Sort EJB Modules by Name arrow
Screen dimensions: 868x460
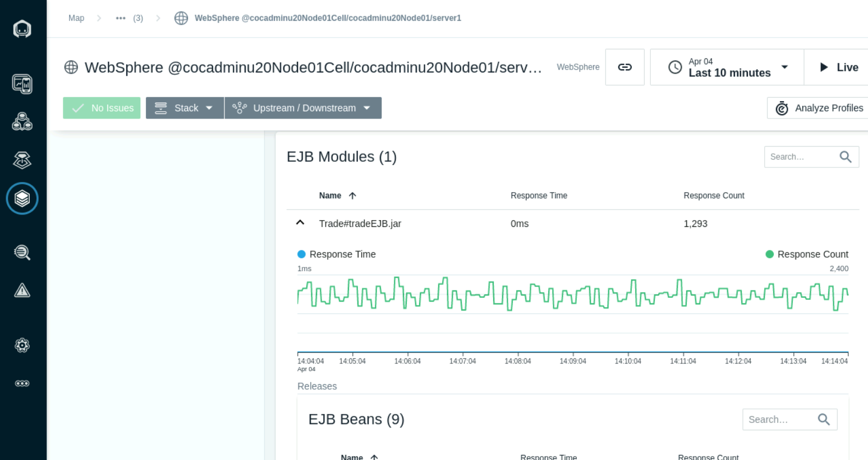[x=352, y=195]
